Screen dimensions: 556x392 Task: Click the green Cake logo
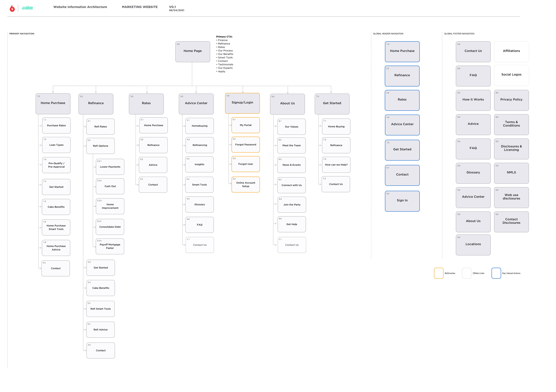[27, 8]
